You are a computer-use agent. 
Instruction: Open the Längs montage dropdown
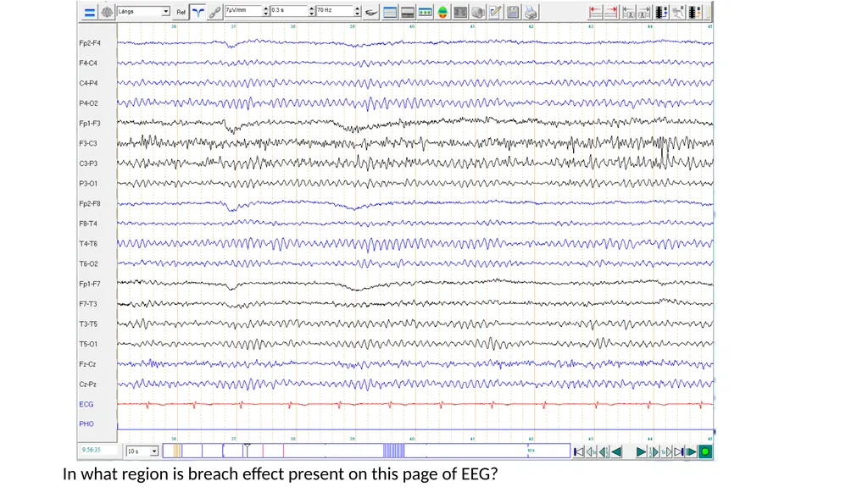point(143,12)
